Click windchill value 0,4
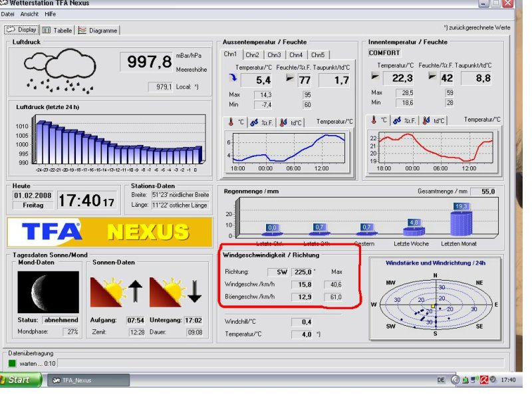 click(302, 322)
